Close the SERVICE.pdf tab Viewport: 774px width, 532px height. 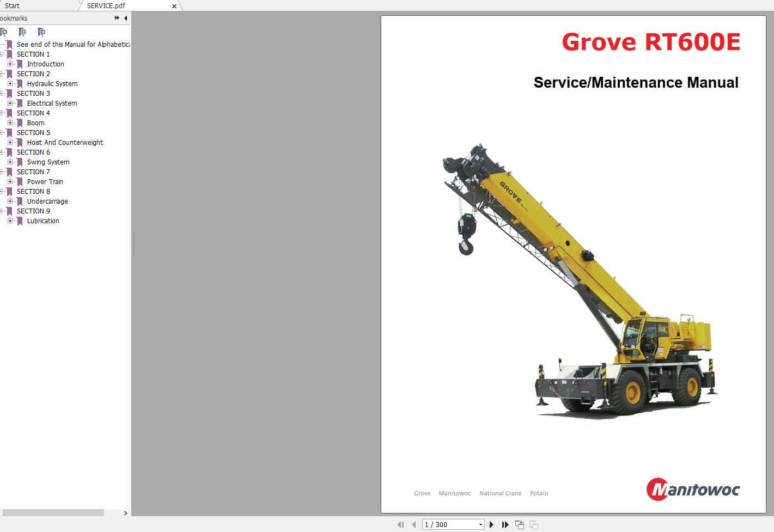pyautogui.click(x=174, y=6)
